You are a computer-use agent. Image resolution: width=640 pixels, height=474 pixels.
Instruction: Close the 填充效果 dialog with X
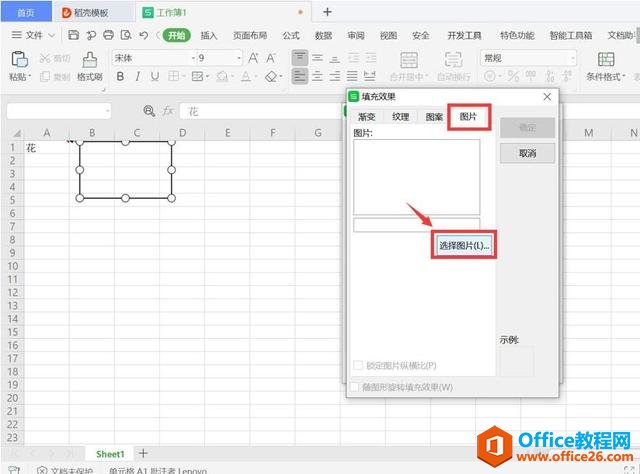tap(547, 97)
